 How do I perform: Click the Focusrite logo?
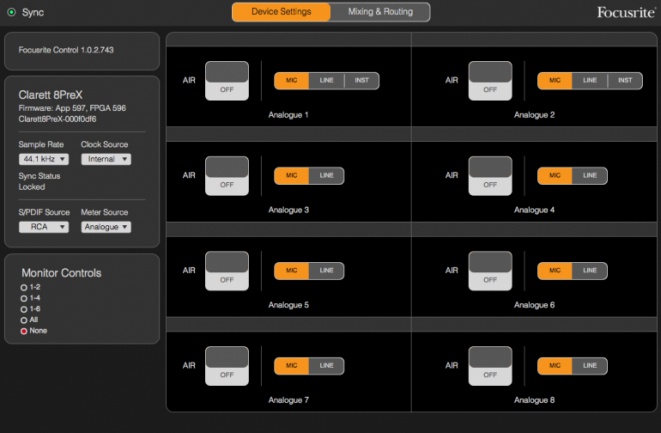[x=626, y=12]
